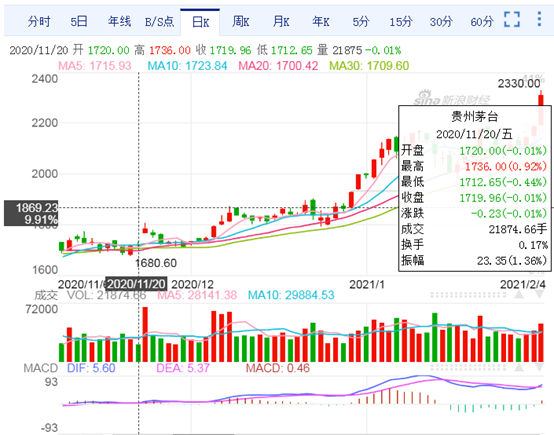The height and width of the screenshot is (435, 554).
Task: Click the 最低 1712.65 row in tooltip
Action: [x=474, y=182]
